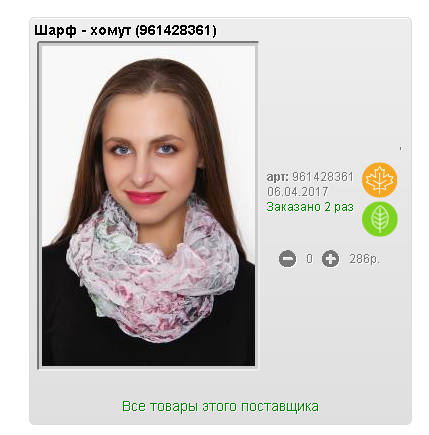Click the pink scarf in the photo

pyautogui.click(x=153, y=270)
